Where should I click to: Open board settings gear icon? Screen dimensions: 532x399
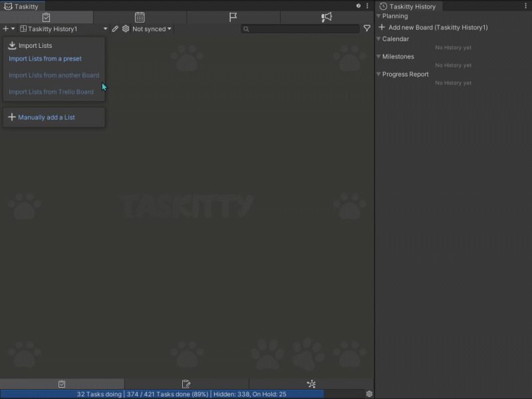pos(126,29)
